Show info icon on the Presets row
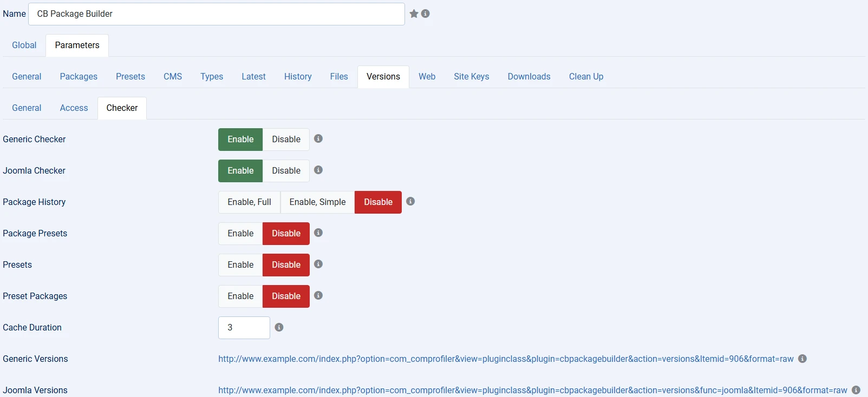The image size is (868, 397). [318, 264]
